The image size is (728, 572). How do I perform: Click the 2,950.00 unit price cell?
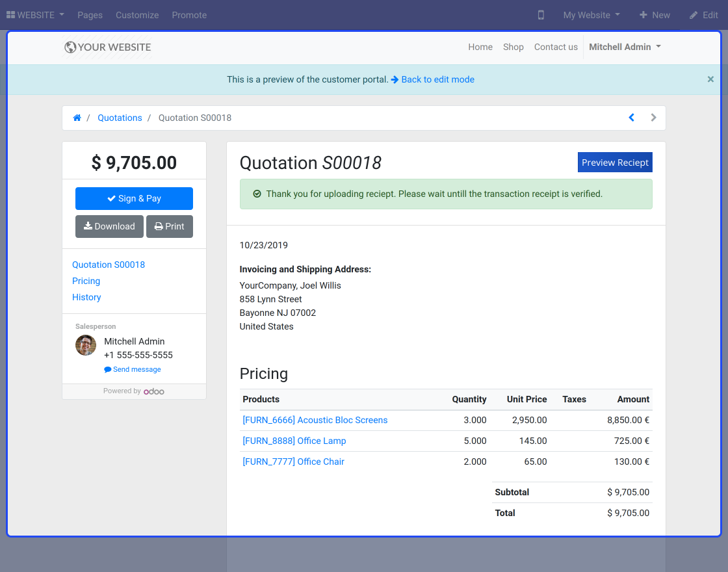(529, 420)
